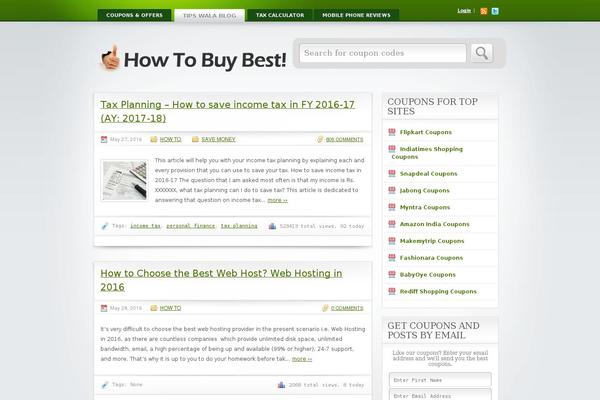Switch to the Tips Wala Blog tab
The width and height of the screenshot is (600, 400).
[x=209, y=16]
